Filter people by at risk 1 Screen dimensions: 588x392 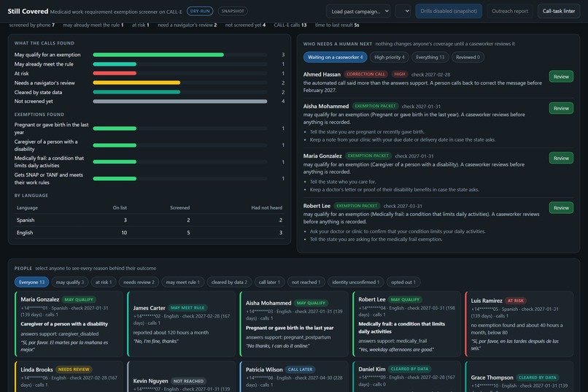coord(104,282)
